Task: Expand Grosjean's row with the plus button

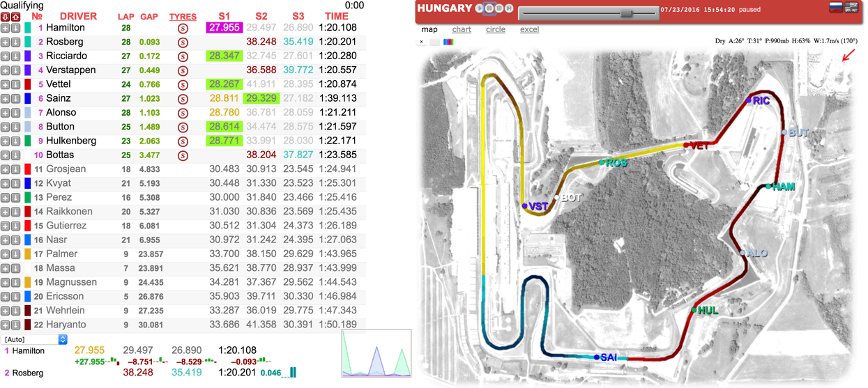Action: [5, 169]
